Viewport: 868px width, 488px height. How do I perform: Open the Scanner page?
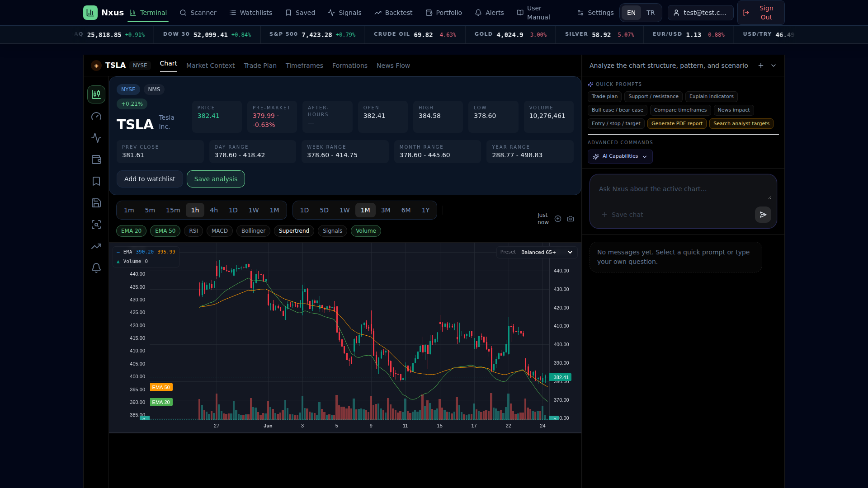[x=198, y=13]
